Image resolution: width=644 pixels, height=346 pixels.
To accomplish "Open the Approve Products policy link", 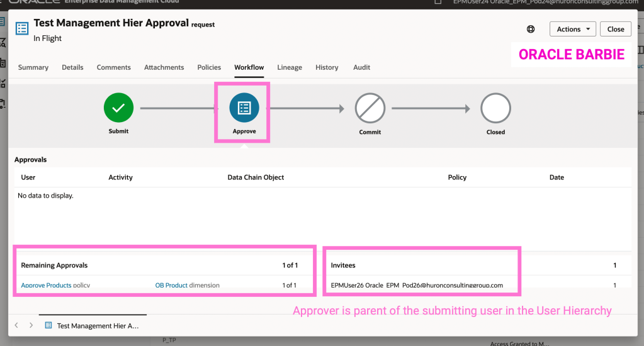I will (x=46, y=285).
